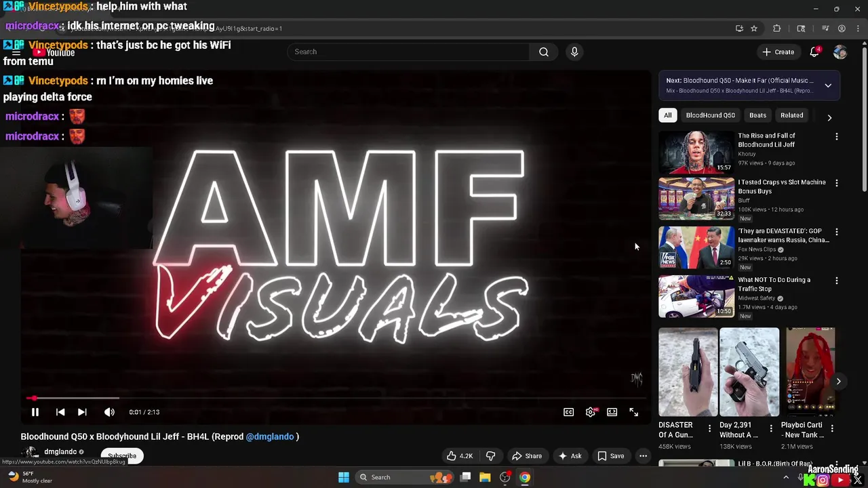868x488 pixels.
Task: Open Task View on the taskbar
Action: click(x=465, y=477)
